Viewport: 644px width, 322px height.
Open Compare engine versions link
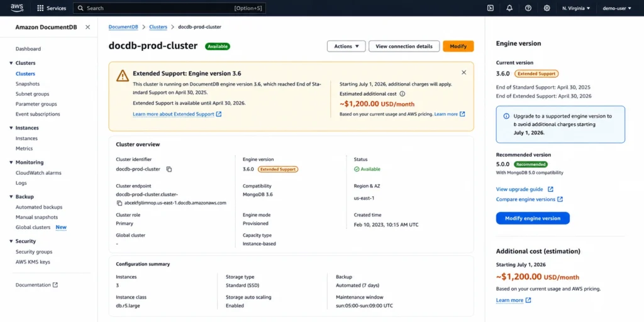526,199
